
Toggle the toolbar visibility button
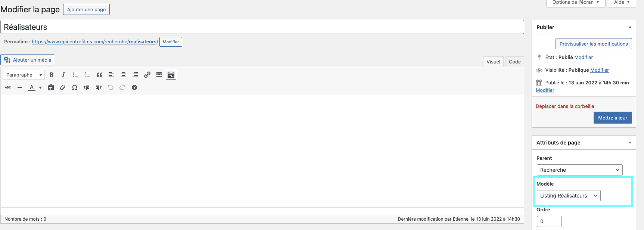click(x=171, y=75)
